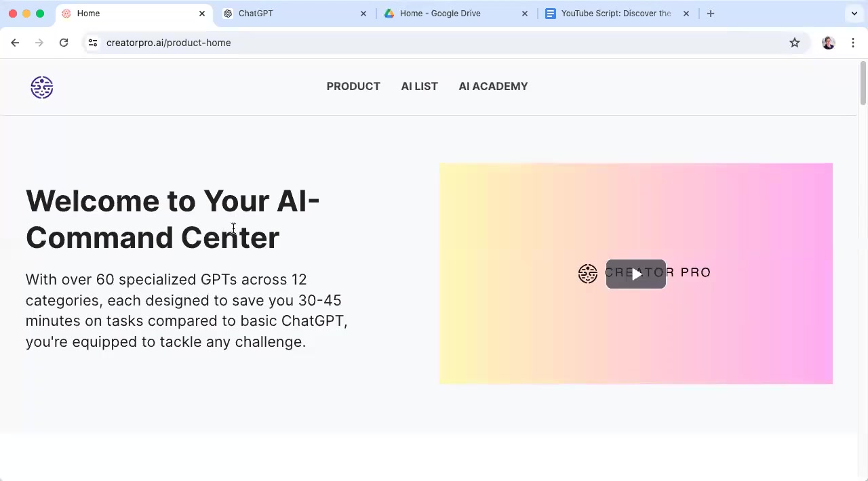Click the ChatGPT tab favicon

point(228,14)
